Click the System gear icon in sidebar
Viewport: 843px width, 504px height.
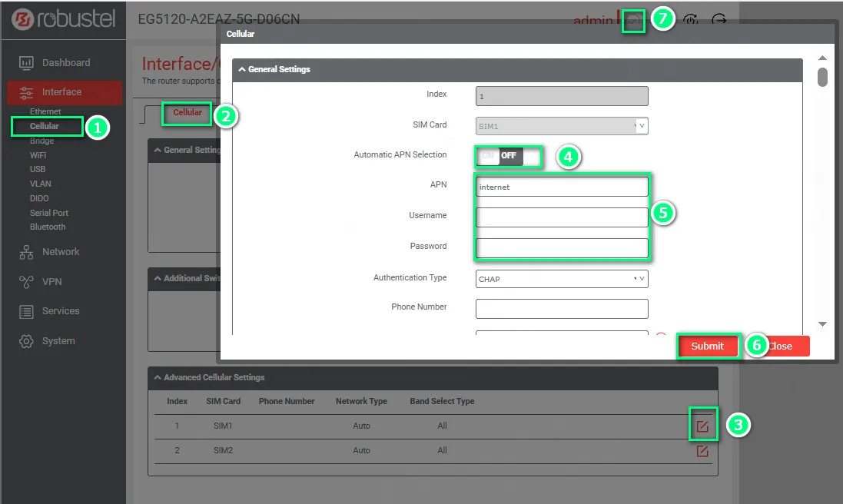pos(26,341)
